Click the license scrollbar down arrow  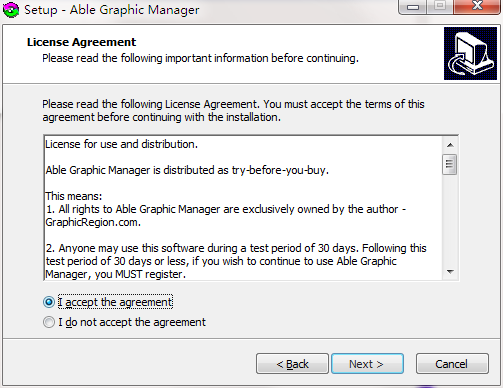(450, 272)
